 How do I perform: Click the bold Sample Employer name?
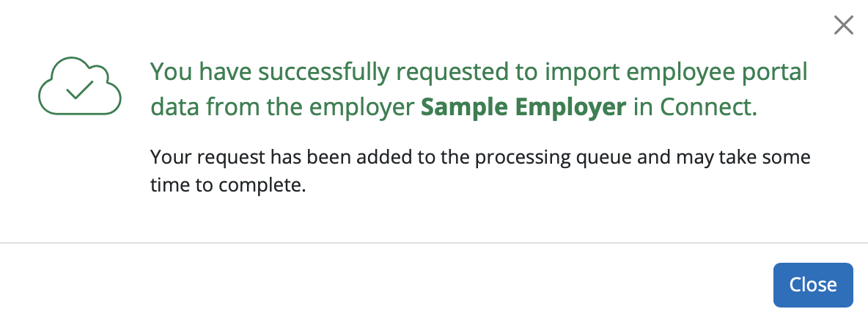[523, 107]
